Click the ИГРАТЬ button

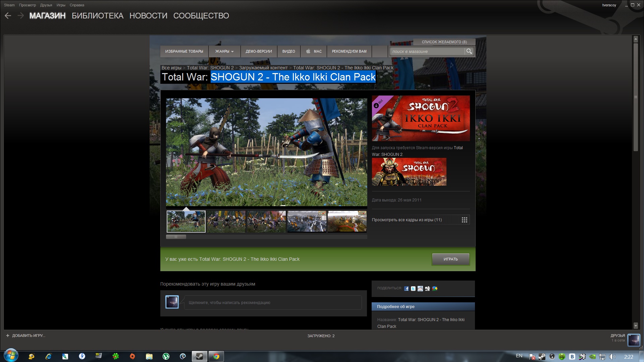[450, 259]
